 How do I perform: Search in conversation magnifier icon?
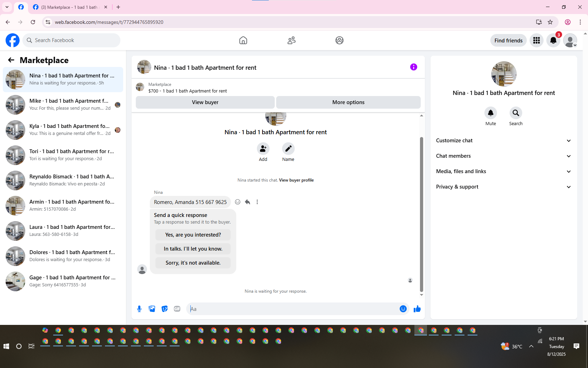516,113
